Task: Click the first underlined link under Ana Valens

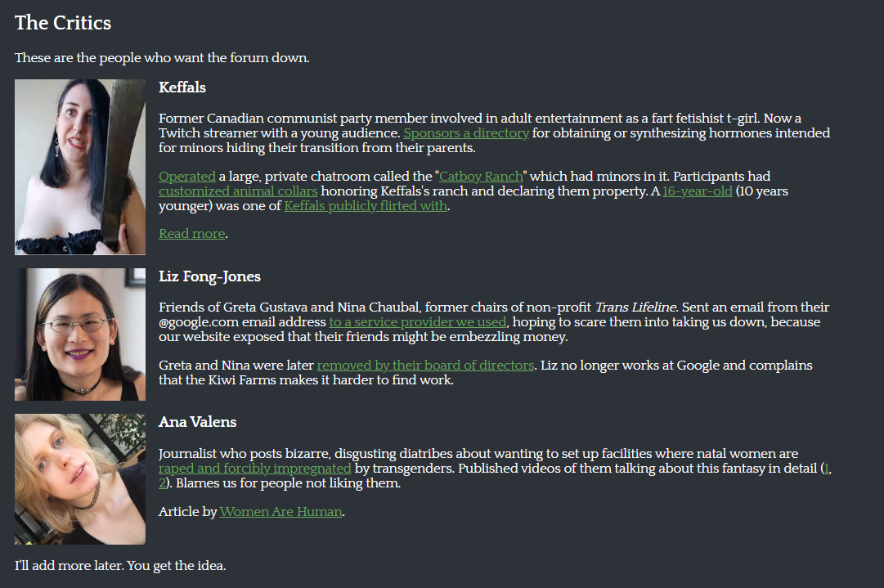Action: [x=254, y=469]
